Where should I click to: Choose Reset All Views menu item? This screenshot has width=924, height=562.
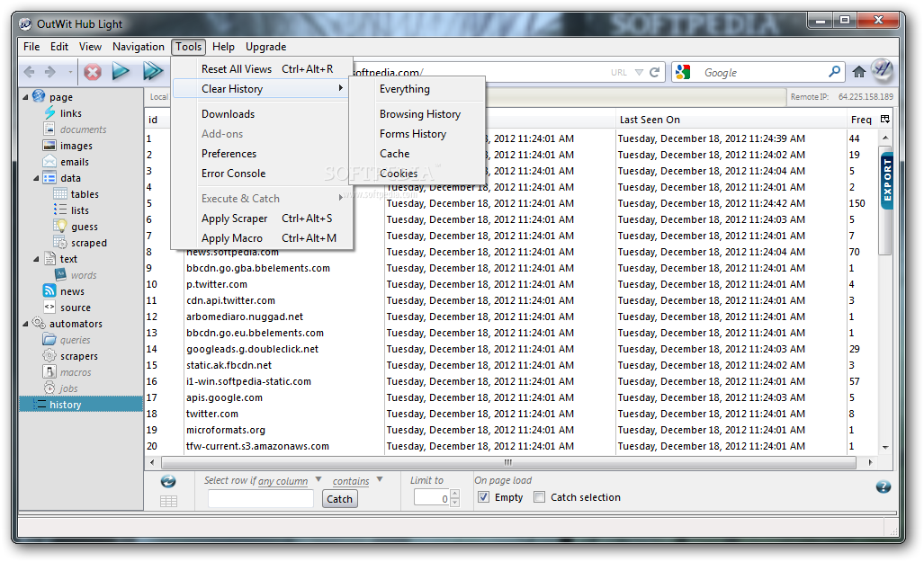[x=262, y=69]
